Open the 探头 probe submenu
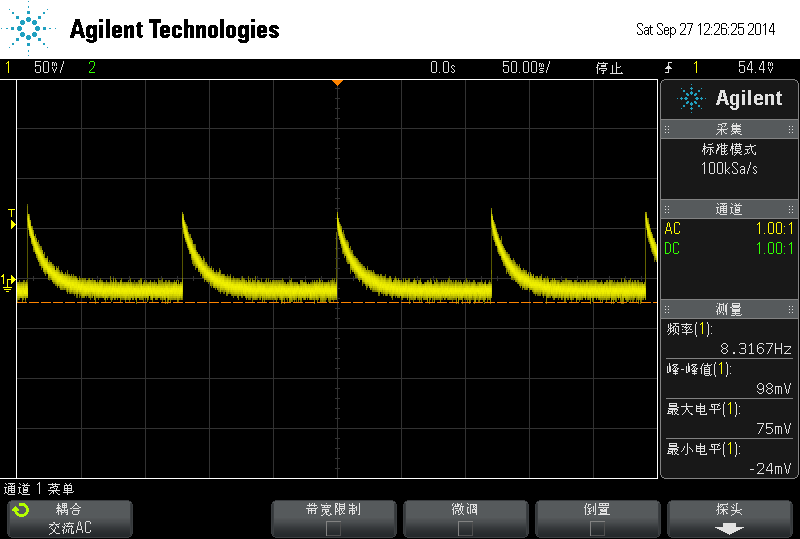Viewport: 800px width, 539px height. click(x=730, y=519)
